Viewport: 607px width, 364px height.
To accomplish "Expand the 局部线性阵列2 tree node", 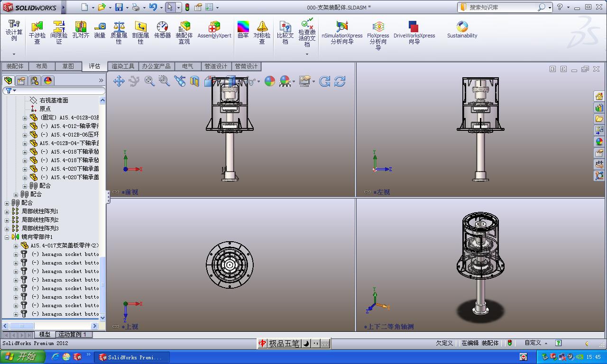I will click(7, 220).
